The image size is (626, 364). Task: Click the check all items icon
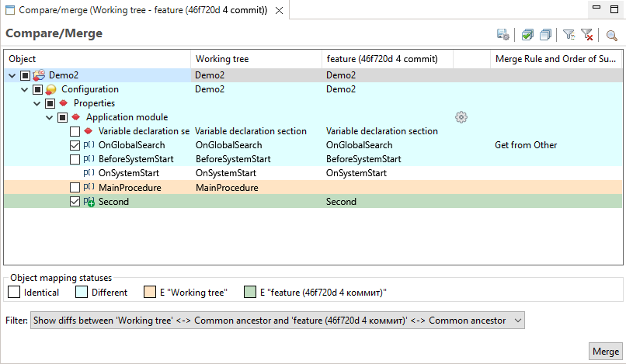click(527, 35)
